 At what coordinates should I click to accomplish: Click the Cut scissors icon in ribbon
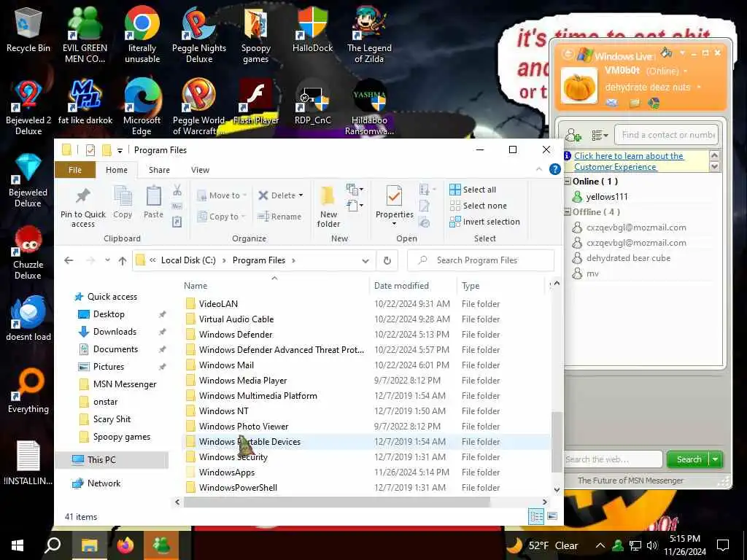(177, 190)
